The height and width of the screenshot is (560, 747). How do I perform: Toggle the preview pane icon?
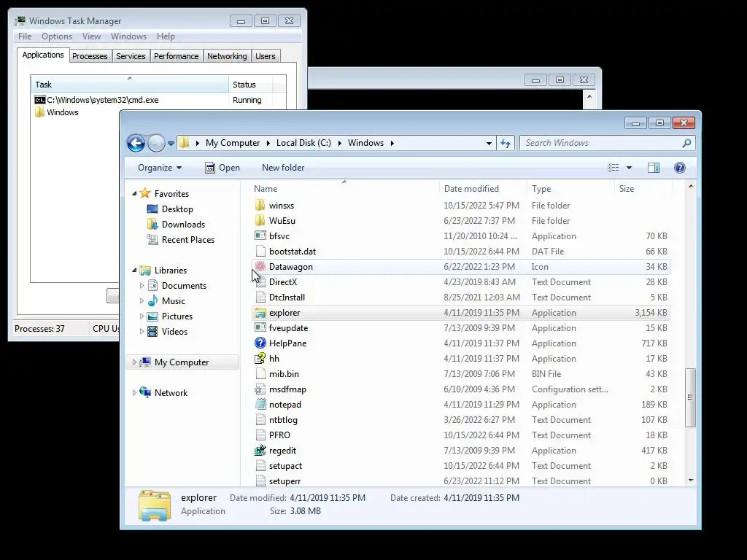(654, 168)
